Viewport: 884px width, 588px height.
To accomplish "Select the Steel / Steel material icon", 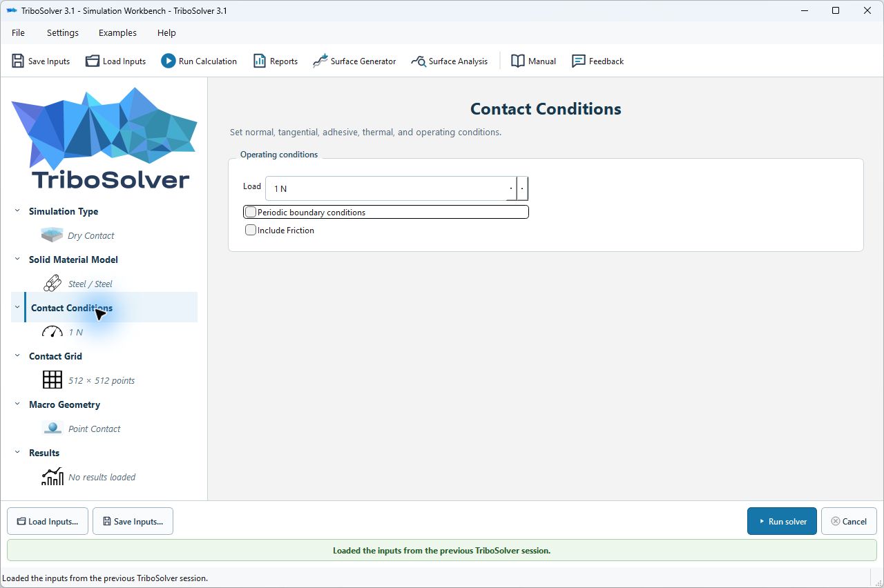I will point(52,284).
